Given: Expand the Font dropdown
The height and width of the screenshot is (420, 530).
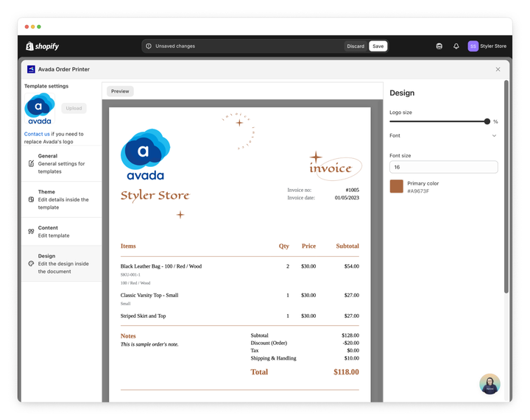Looking at the screenshot, I should 443,136.
